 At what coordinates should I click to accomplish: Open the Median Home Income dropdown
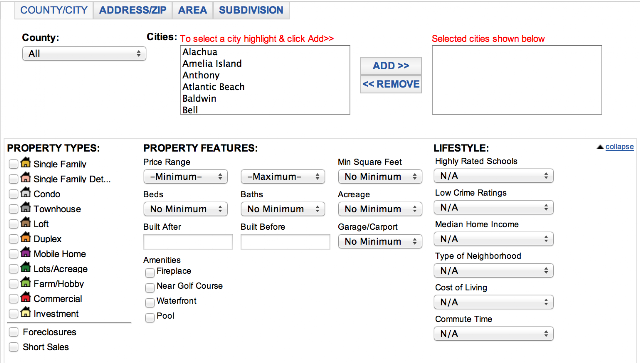[x=493, y=239]
